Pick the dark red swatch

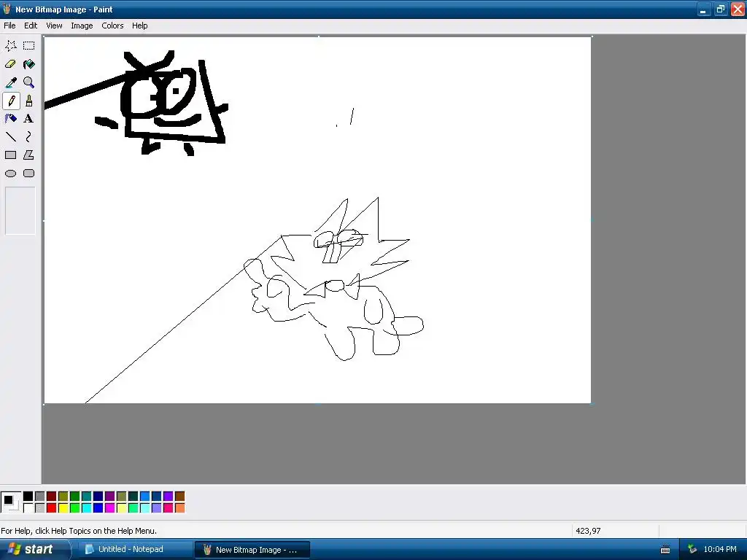[x=52, y=497]
